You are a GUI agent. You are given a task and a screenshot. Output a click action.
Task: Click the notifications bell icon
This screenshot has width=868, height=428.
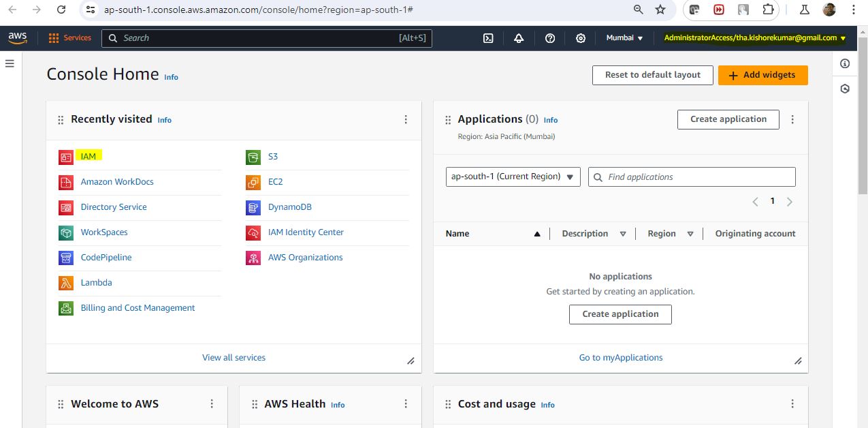(519, 38)
